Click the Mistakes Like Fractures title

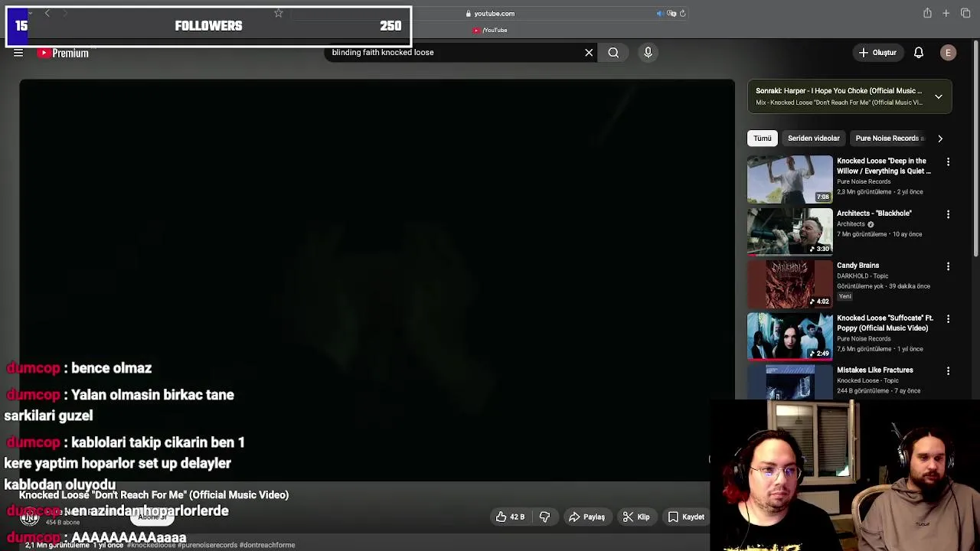pyautogui.click(x=875, y=370)
